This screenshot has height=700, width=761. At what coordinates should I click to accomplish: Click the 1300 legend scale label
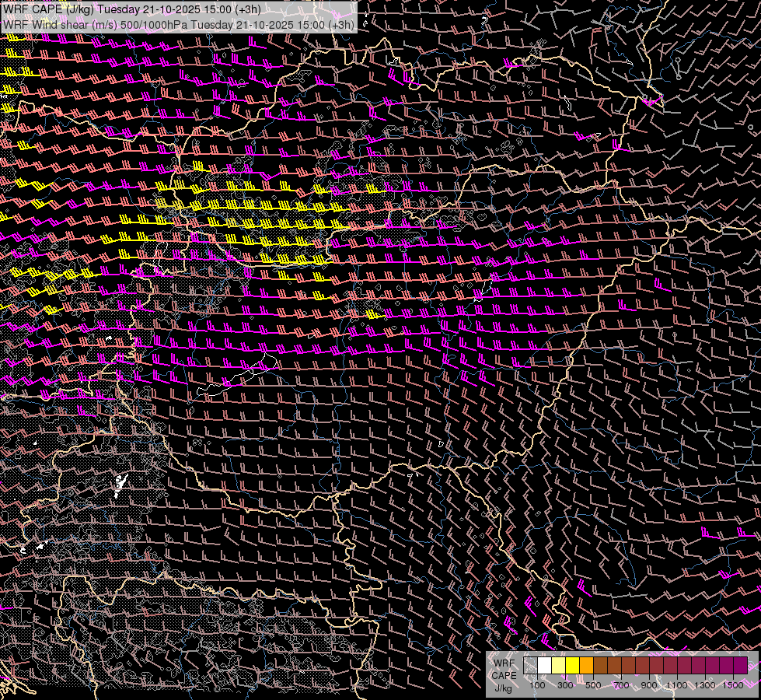pyautogui.click(x=705, y=685)
